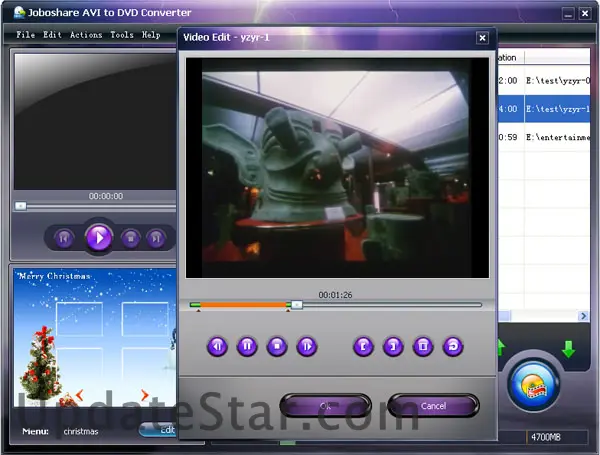This screenshot has width=600, height=455.
Task: Click the Video Edit timeline slider handle
Action: (x=296, y=305)
